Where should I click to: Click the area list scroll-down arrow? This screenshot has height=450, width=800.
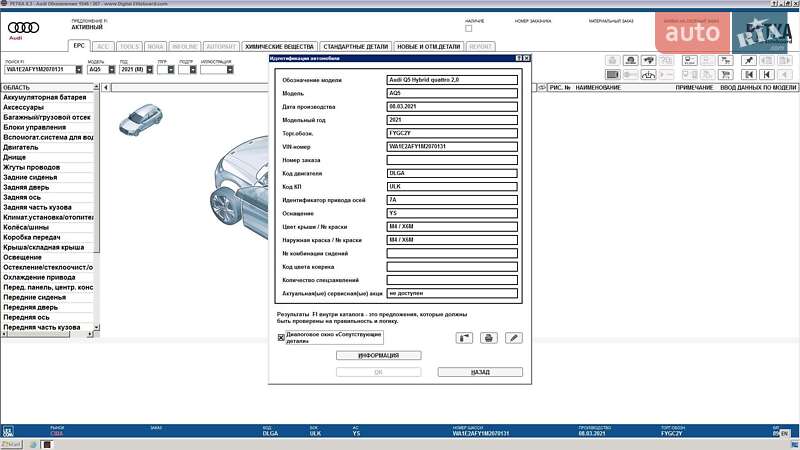tap(96, 327)
